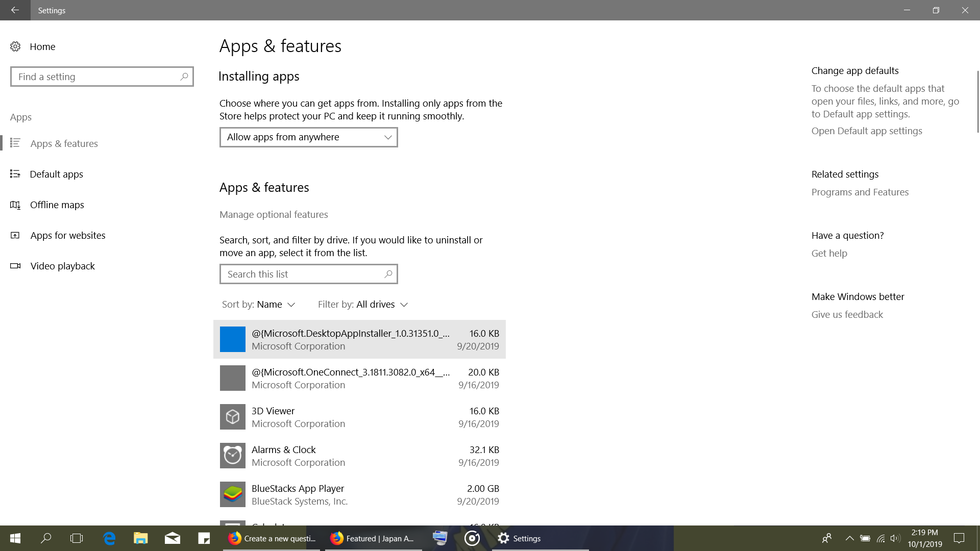Open the on-screen keyboard taskbar app
The height and width of the screenshot is (551, 980).
pyautogui.click(x=440, y=538)
